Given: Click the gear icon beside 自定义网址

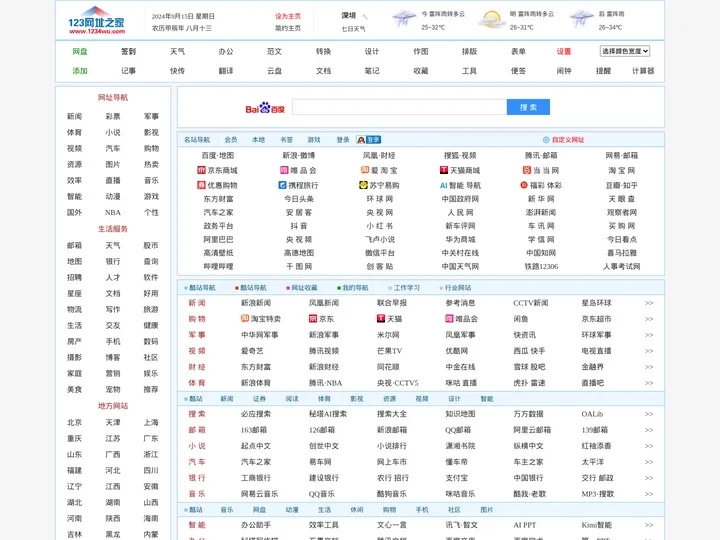Looking at the screenshot, I should (546, 140).
